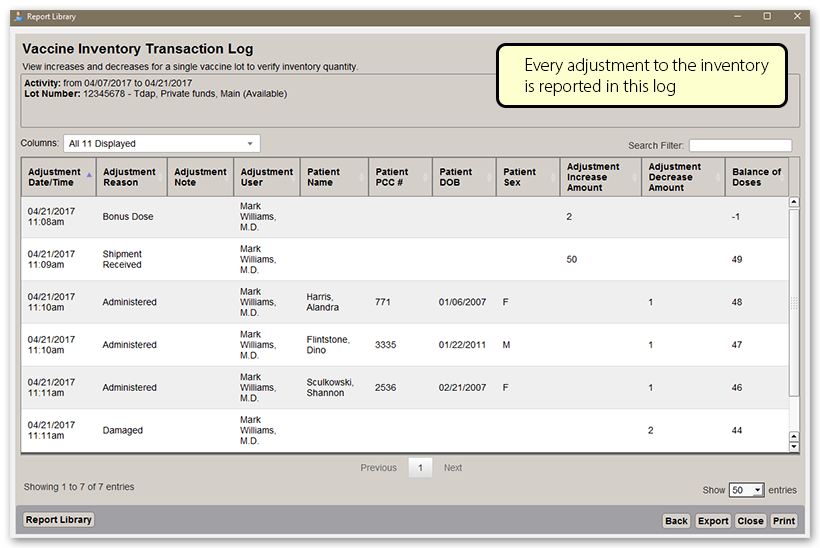
Task: Click date of birth 02/21/2007
Action: click(x=462, y=387)
